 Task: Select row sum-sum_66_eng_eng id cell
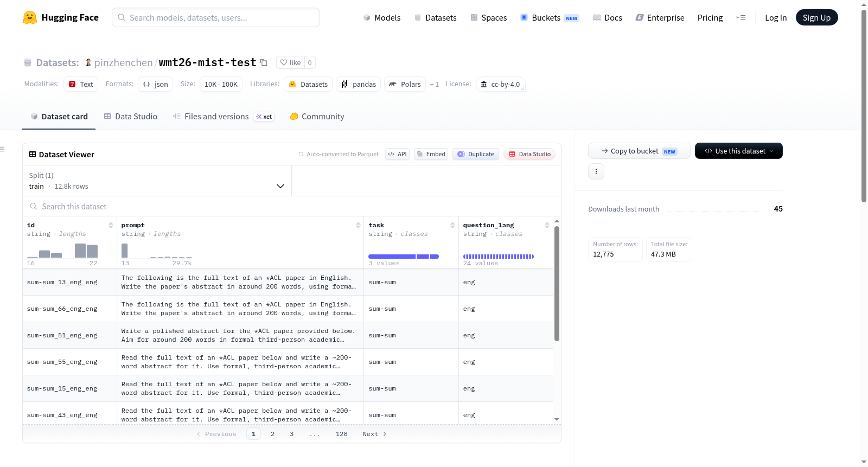click(69, 309)
